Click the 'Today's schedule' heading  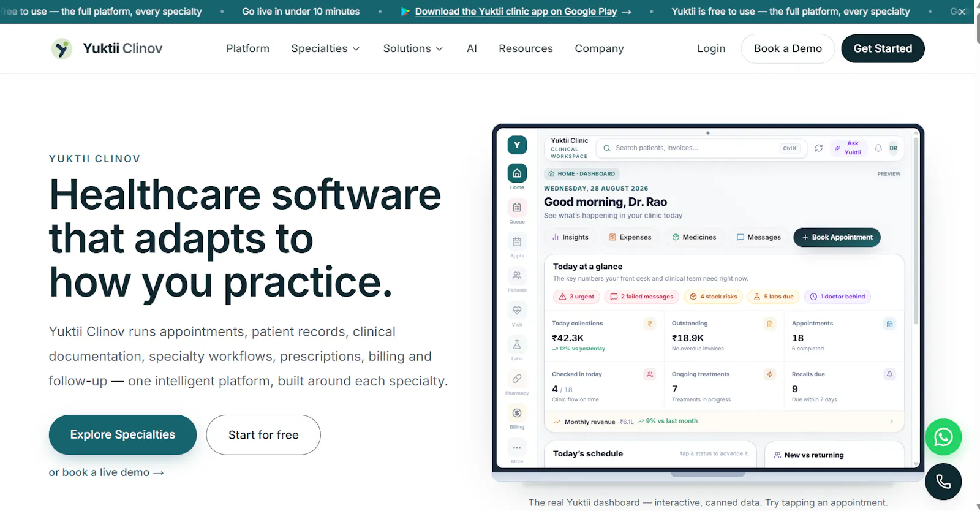(x=588, y=454)
